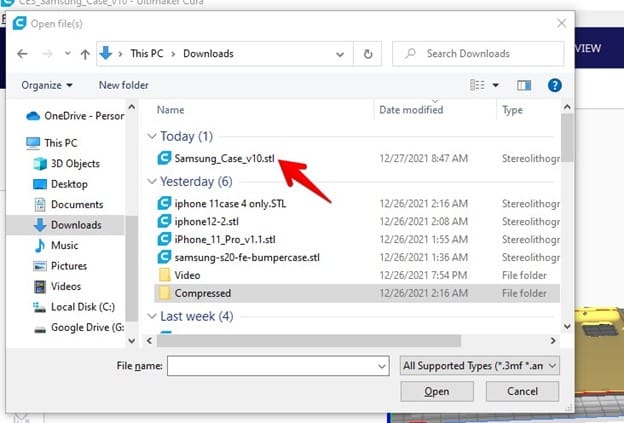624x423 pixels.
Task: Sort by the Name column header
Action: [170, 110]
